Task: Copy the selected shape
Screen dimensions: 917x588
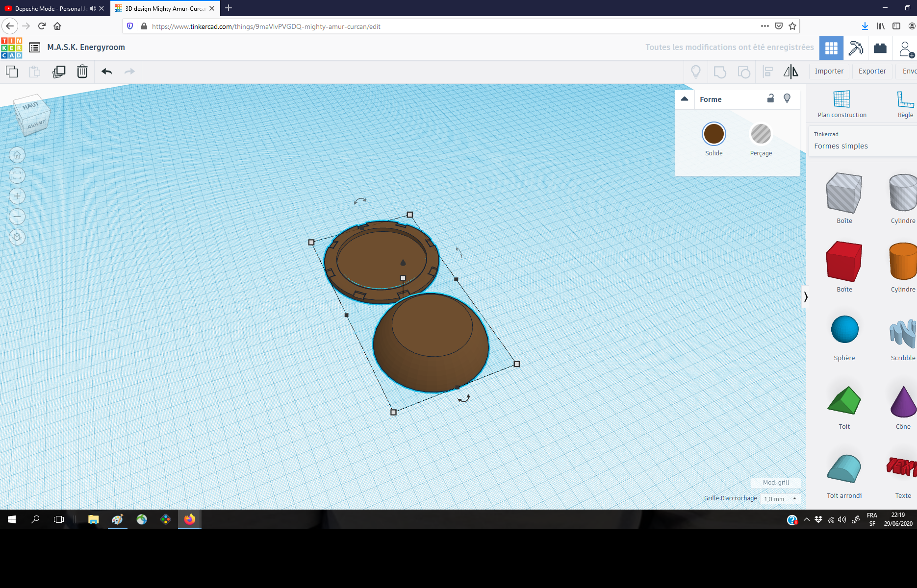Action: pyautogui.click(x=12, y=72)
